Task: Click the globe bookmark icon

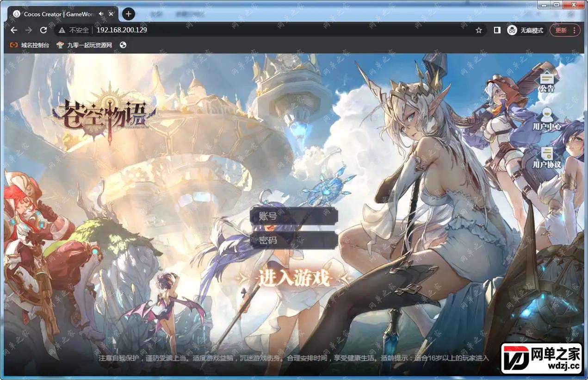Action: [x=123, y=45]
